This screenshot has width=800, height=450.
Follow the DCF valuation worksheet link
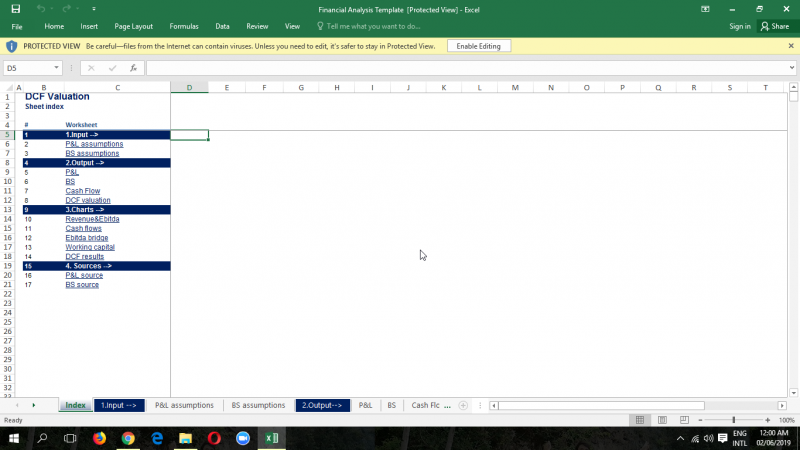[x=88, y=200]
